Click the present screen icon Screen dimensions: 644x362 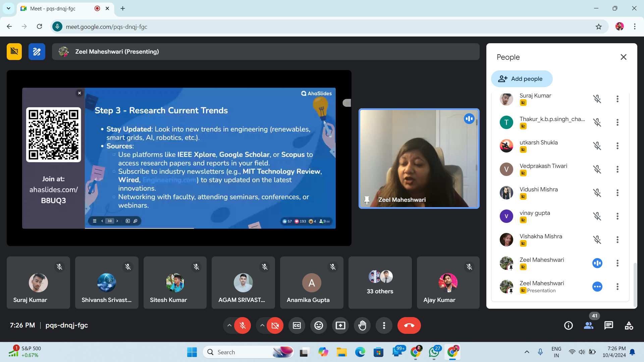pos(340,325)
